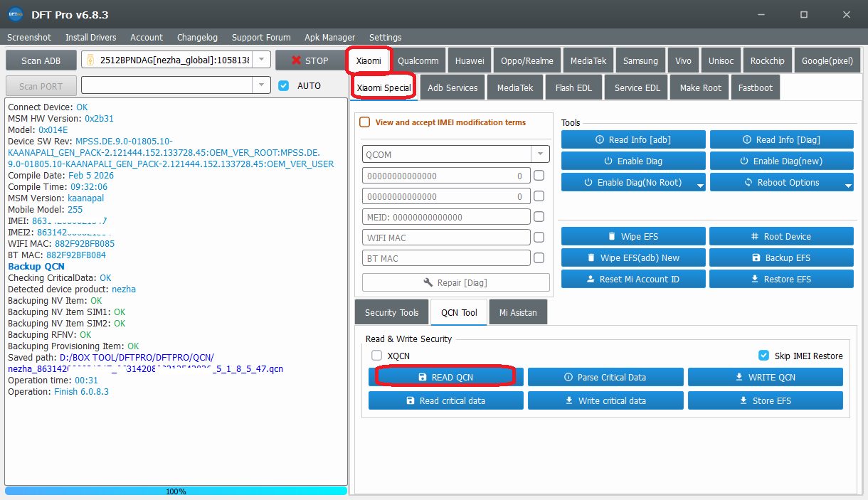The width and height of the screenshot is (868, 500).
Task: Click the power icon on Enable Diag
Action: tap(608, 161)
